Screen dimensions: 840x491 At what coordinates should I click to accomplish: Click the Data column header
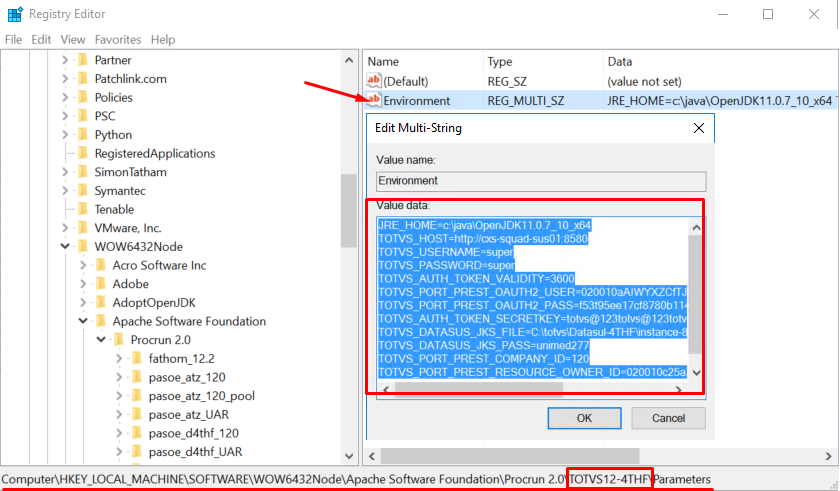721,62
